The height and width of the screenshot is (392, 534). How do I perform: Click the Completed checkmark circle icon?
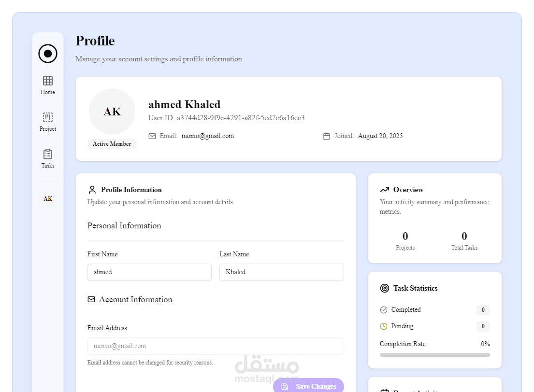tap(384, 309)
